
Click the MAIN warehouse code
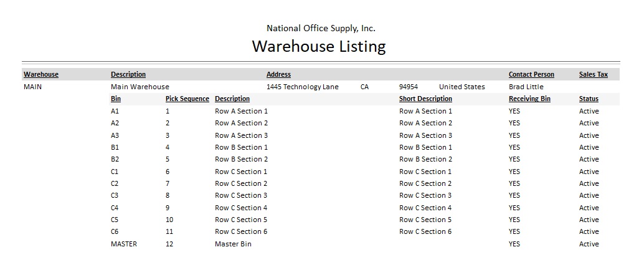tap(32, 87)
